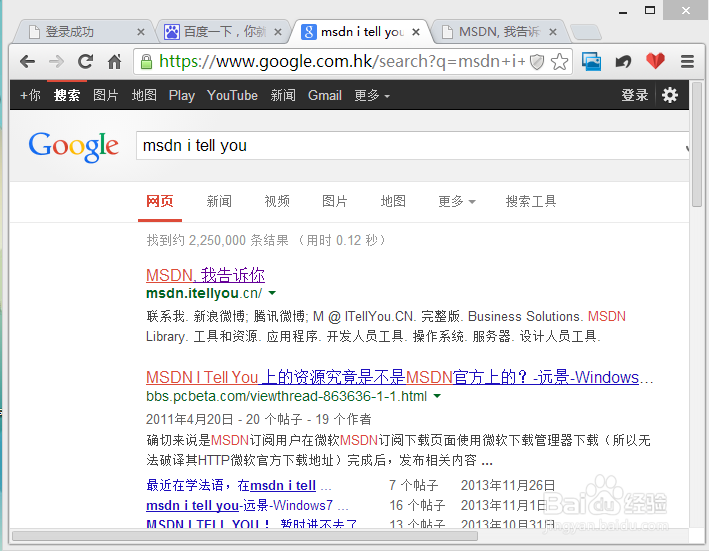The image size is (709, 551).
Task: Click the green padlock security icon
Action: pos(146,61)
